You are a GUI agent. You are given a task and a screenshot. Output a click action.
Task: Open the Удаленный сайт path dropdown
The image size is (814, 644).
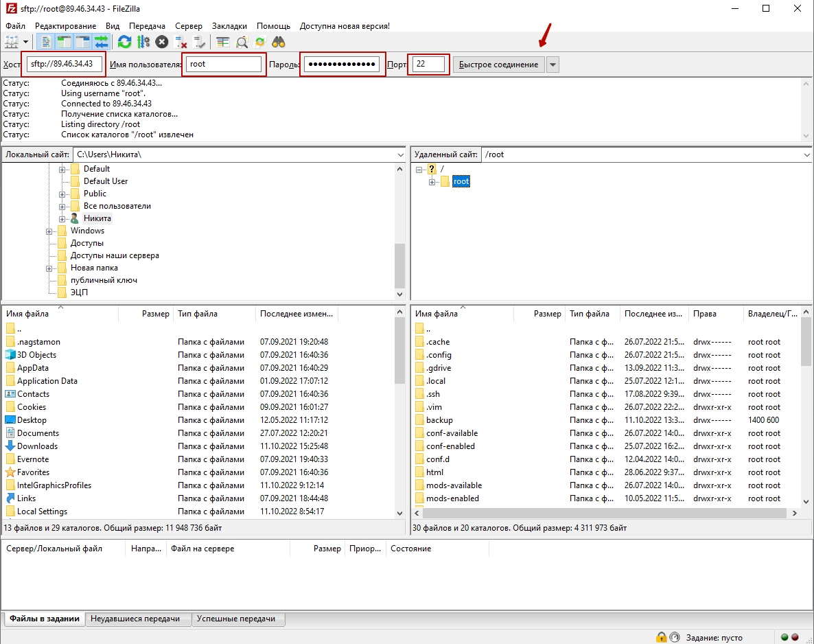click(806, 154)
